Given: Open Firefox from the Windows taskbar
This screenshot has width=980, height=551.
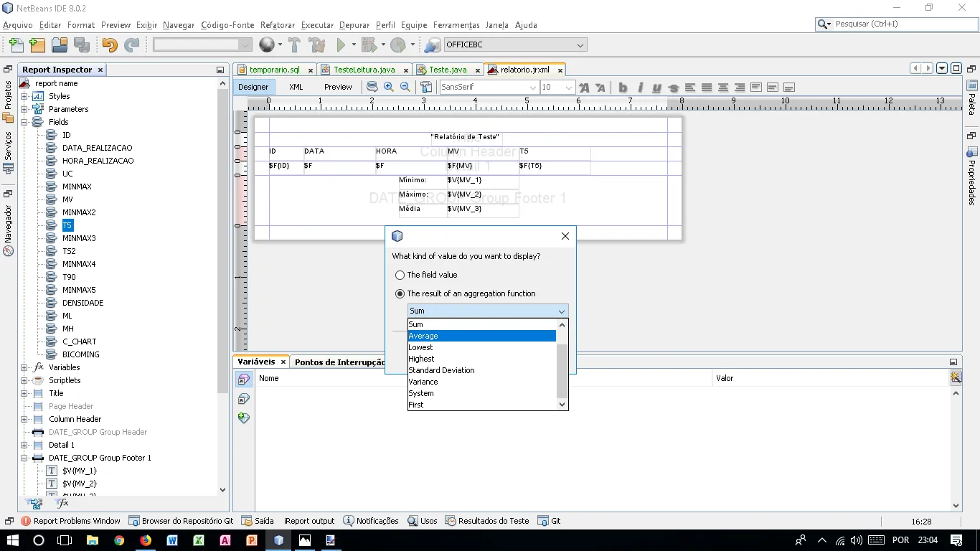Looking at the screenshot, I should click(146, 540).
